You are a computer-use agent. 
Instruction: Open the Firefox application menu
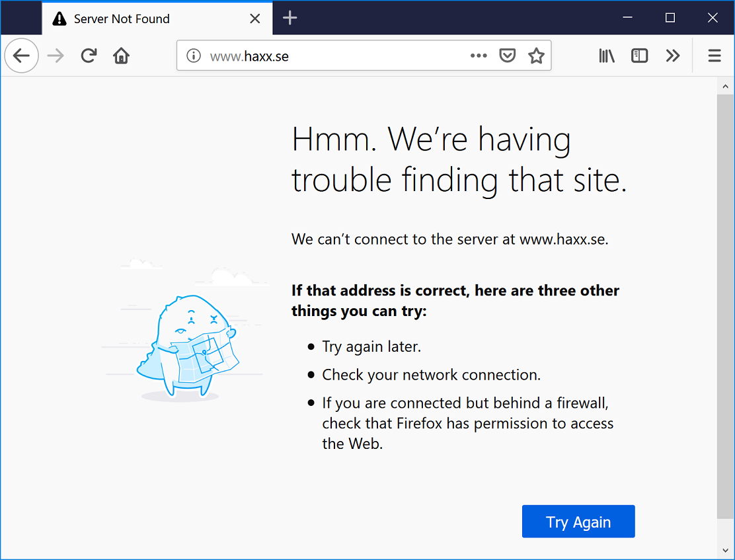click(715, 56)
